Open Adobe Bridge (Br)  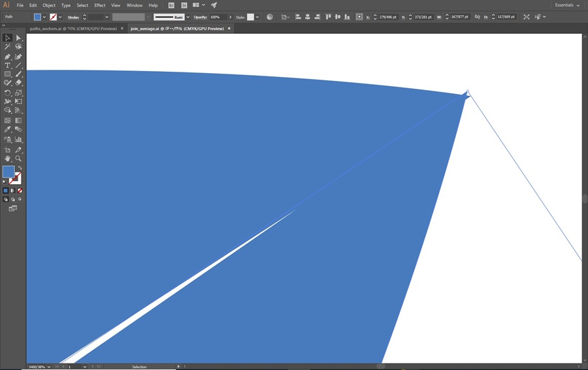point(171,5)
